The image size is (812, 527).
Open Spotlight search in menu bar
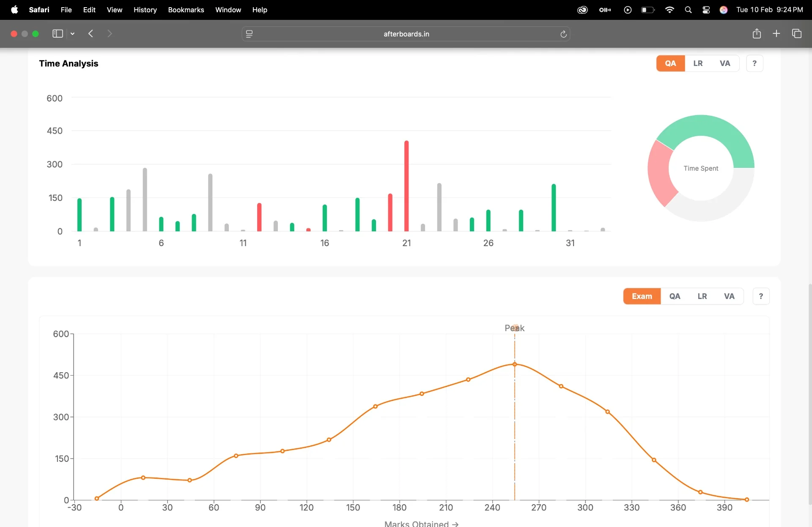[x=688, y=10]
